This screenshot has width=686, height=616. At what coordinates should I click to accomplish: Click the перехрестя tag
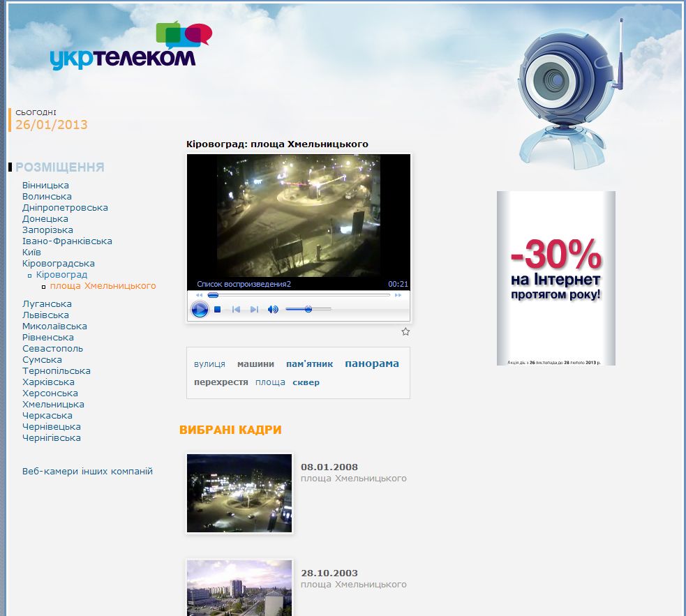pyautogui.click(x=221, y=382)
